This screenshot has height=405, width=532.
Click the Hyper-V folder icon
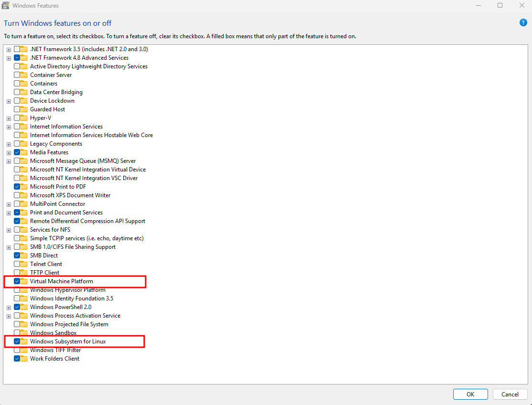click(x=24, y=118)
